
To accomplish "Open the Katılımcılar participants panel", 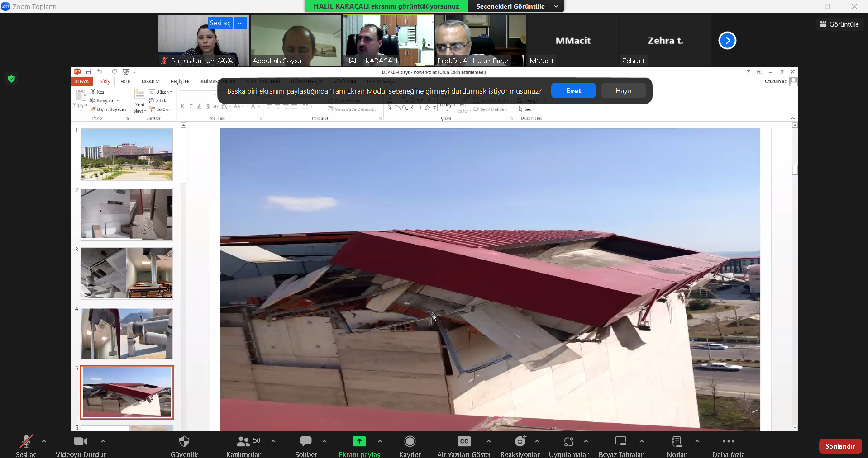I will (243, 441).
